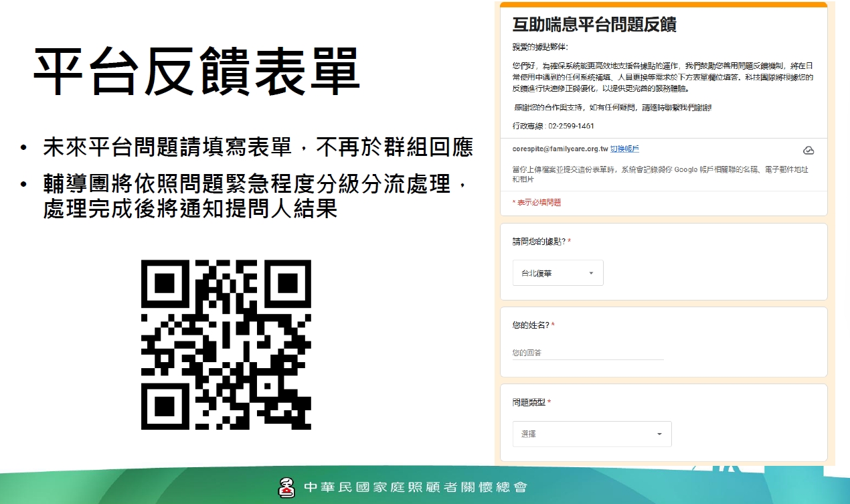
Task: Click the email corespite@familycare.org.tw
Action: [x=560, y=149]
